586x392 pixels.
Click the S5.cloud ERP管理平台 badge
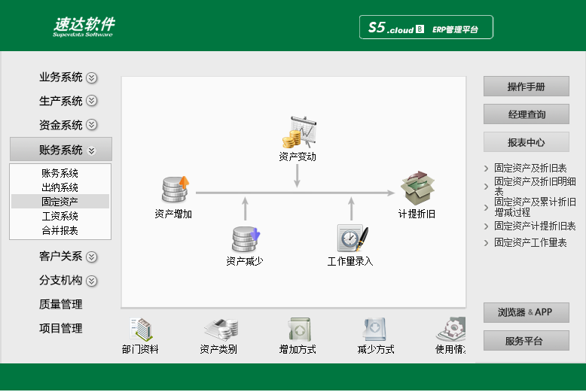click(x=426, y=27)
